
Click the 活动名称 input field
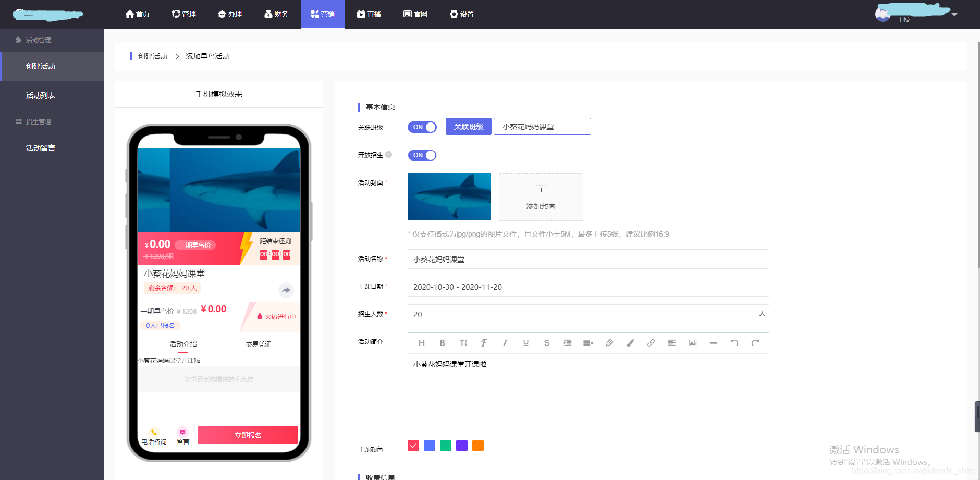[588, 259]
